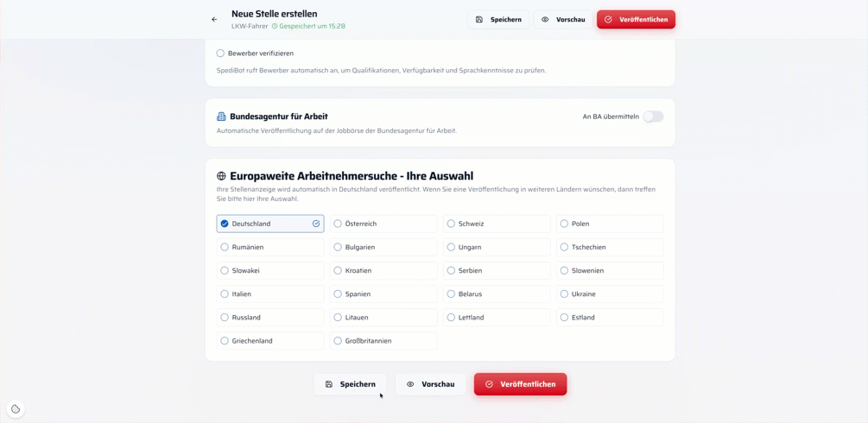The width and height of the screenshot is (868, 423).
Task: Click the check badge on the Deutschland card
Action: pos(316,224)
